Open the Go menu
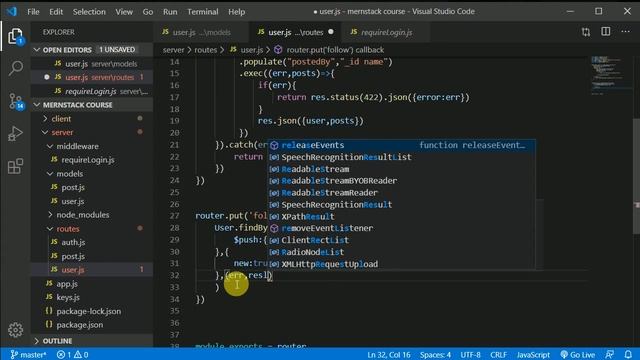 pyautogui.click(x=148, y=11)
